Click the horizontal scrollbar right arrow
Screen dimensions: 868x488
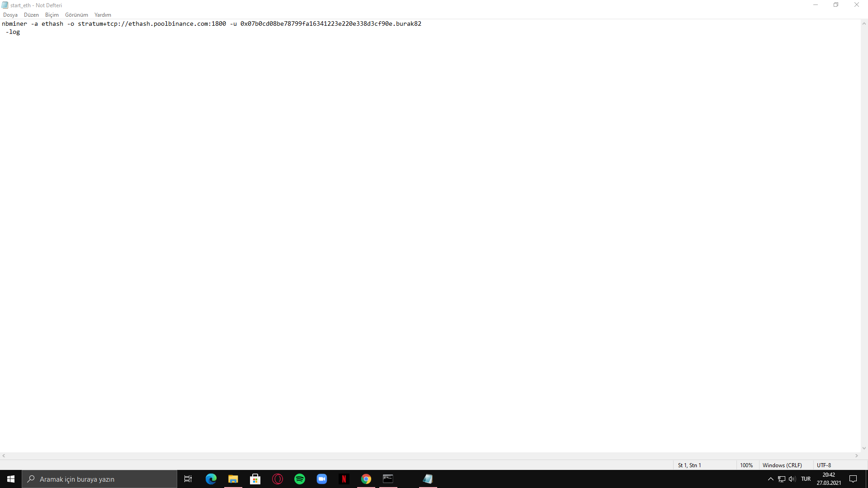pos(856,456)
